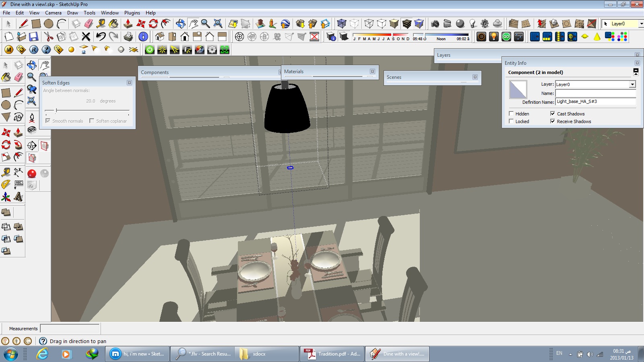Image resolution: width=644 pixels, height=362 pixels.
Task: Click the Measurements input field
Action: pyautogui.click(x=70, y=329)
